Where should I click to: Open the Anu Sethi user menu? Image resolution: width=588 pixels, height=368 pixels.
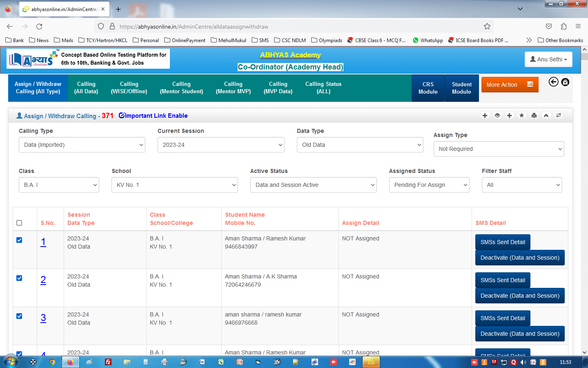tap(548, 59)
